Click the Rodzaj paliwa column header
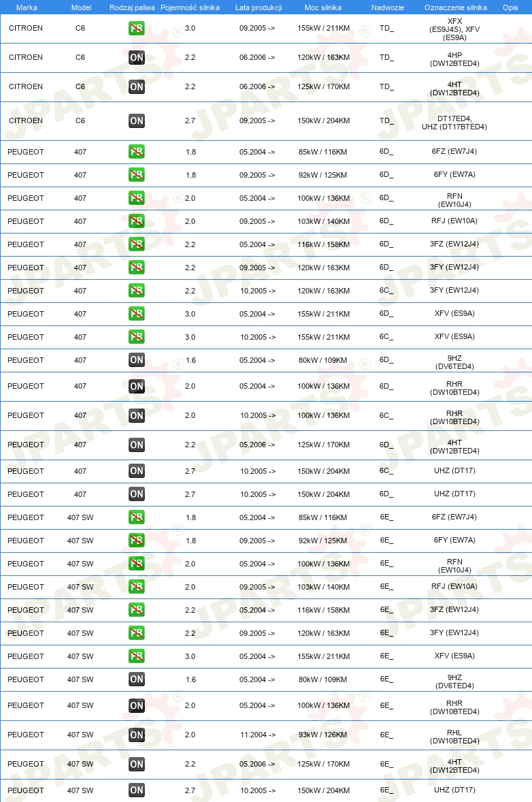 point(132,7)
